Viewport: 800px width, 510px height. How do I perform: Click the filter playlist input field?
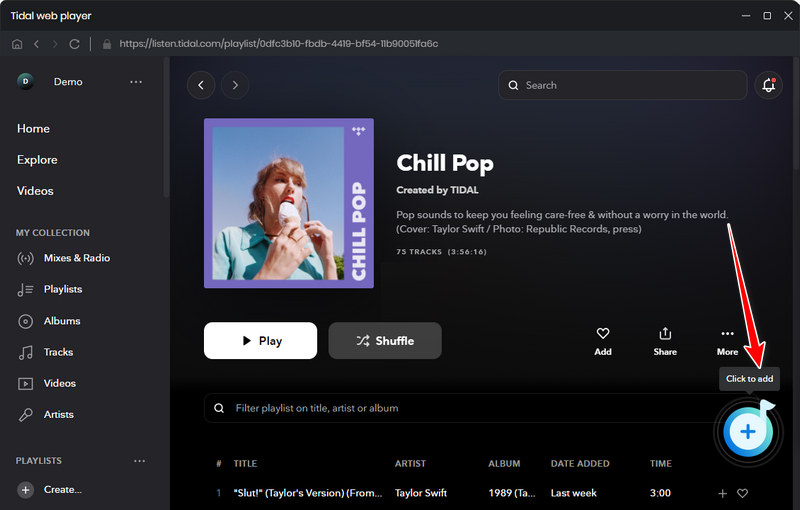coord(459,408)
